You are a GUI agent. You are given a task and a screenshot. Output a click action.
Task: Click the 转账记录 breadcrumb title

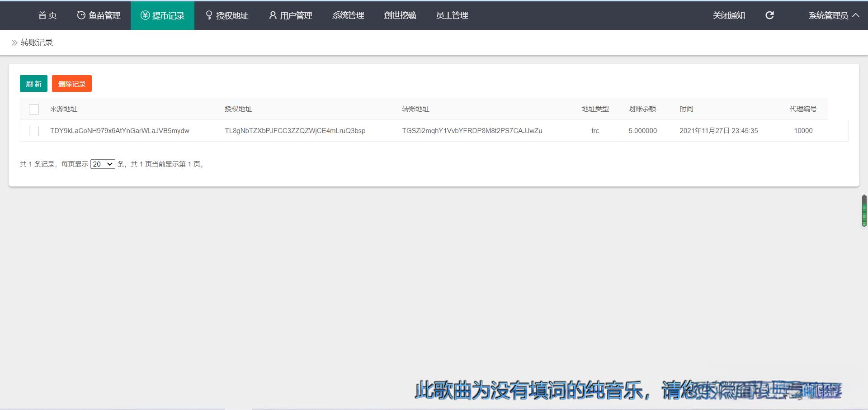[37, 43]
